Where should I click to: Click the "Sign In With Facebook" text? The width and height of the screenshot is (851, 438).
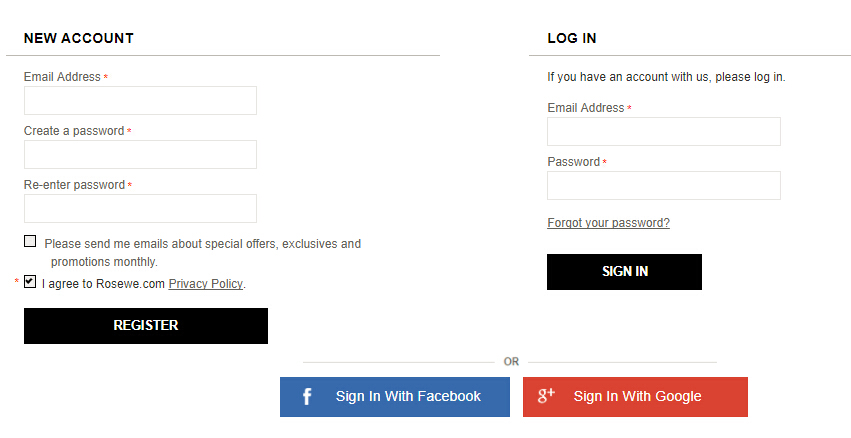[x=408, y=397]
